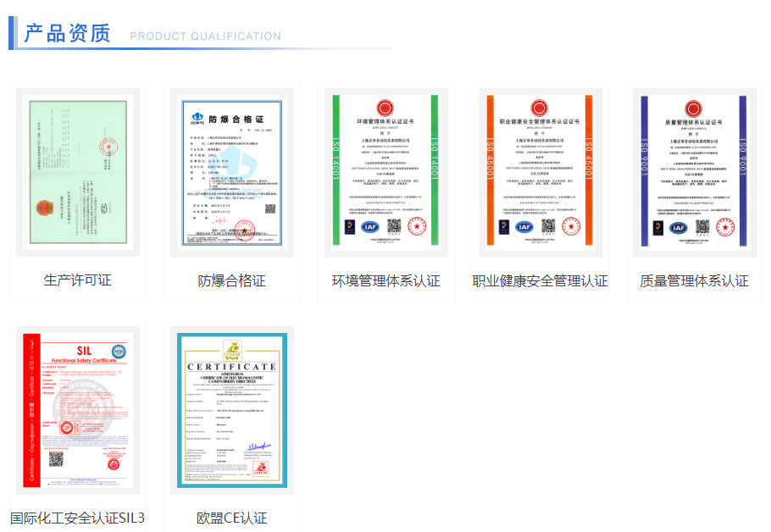771x532 pixels.
Task: Open the purple ISO 9001 certificate image
Action: pyautogui.click(x=694, y=172)
